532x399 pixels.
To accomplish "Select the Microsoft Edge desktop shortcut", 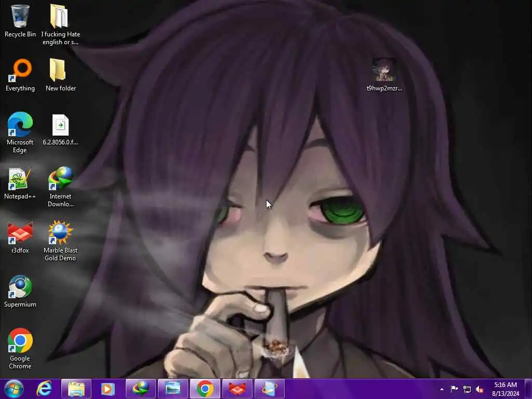I will pos(20,132).
